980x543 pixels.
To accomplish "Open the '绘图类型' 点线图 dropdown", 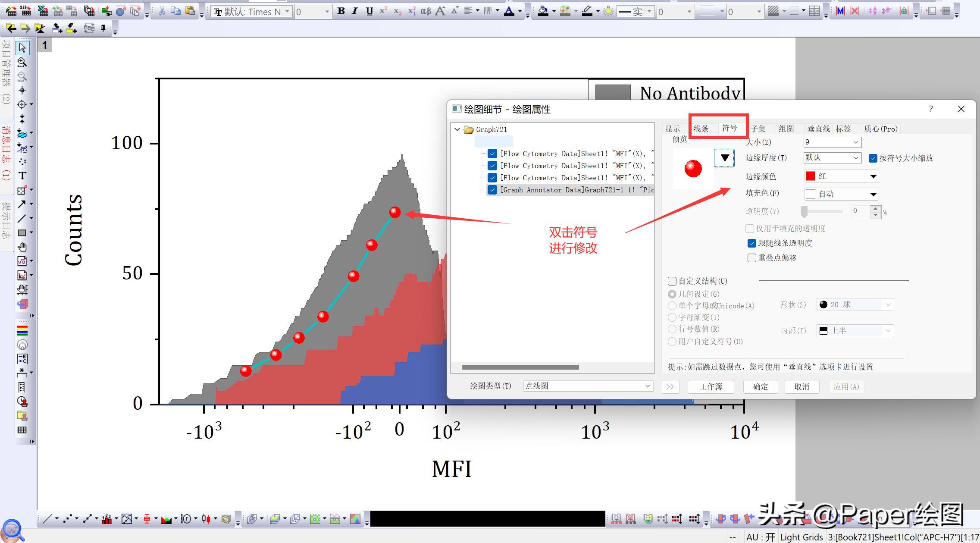I will tap(588, 386).
